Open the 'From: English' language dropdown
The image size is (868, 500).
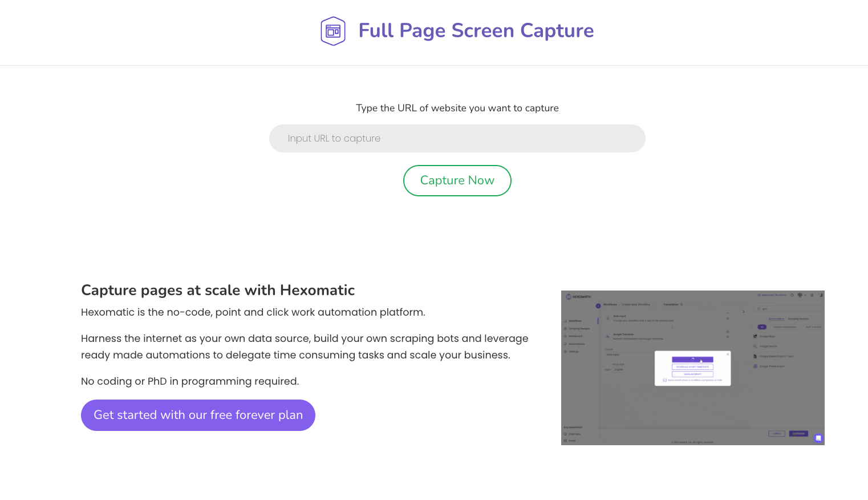[x=619, y=369]
